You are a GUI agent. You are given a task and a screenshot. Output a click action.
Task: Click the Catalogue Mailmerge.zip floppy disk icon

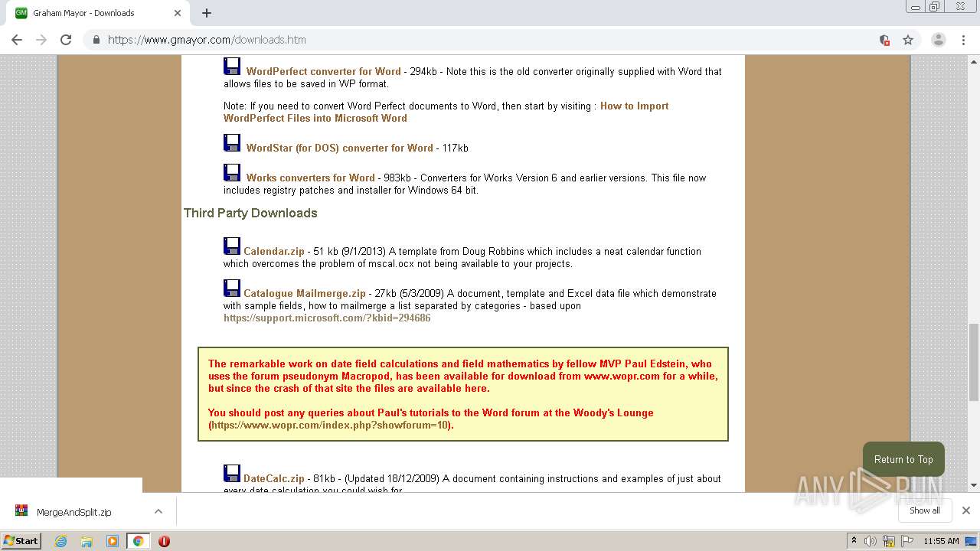[x=232, y=289]
